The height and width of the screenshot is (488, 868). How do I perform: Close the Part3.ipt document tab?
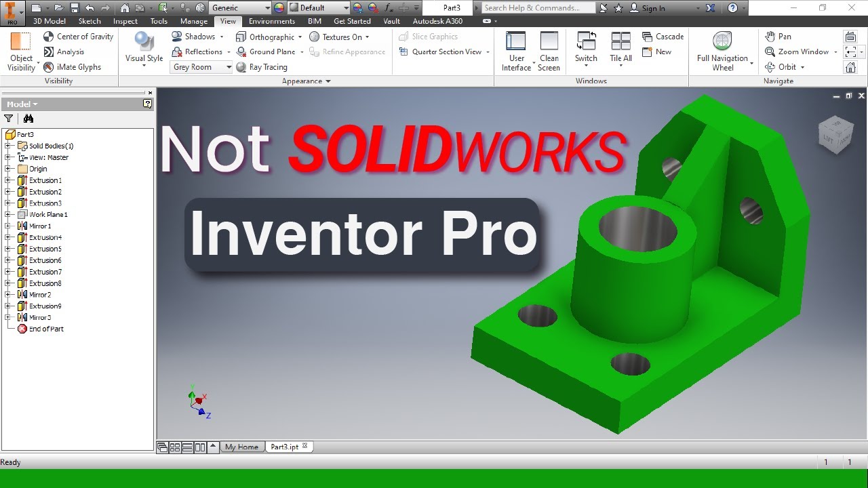[305, 446]
